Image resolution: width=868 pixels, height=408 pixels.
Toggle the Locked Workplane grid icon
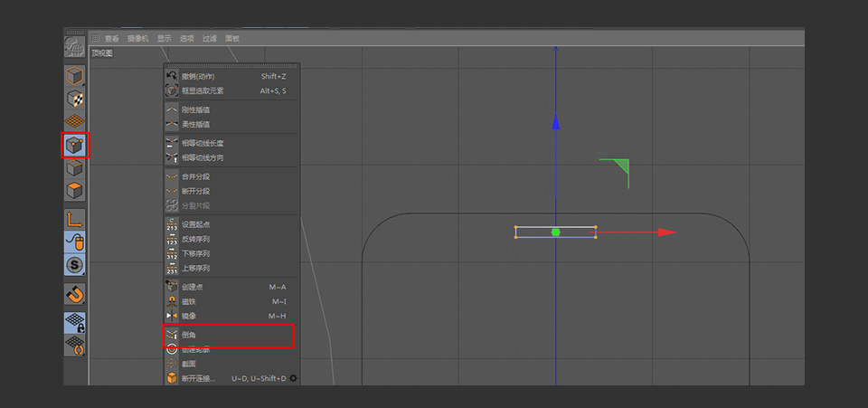click(75, 323)
